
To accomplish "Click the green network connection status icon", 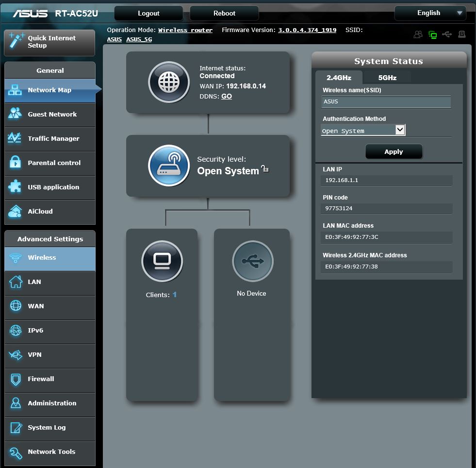I will (433, 34).
